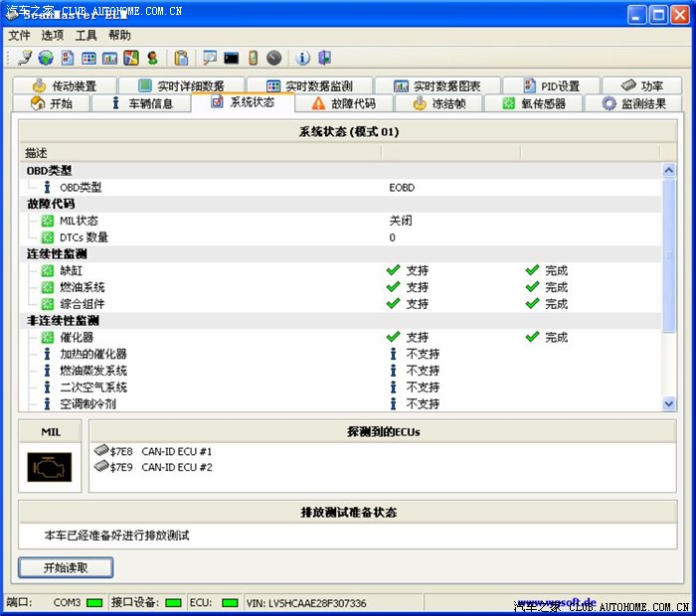Open the 文件 menu
Screen dimensions: 696x616
pyautogui.click(x=19, y=35)
